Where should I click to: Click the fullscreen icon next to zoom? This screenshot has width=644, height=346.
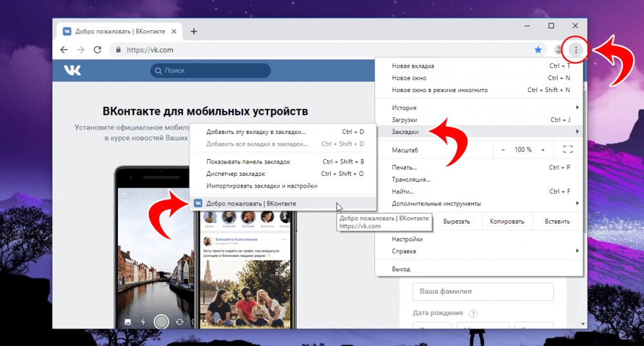(568, 149)
